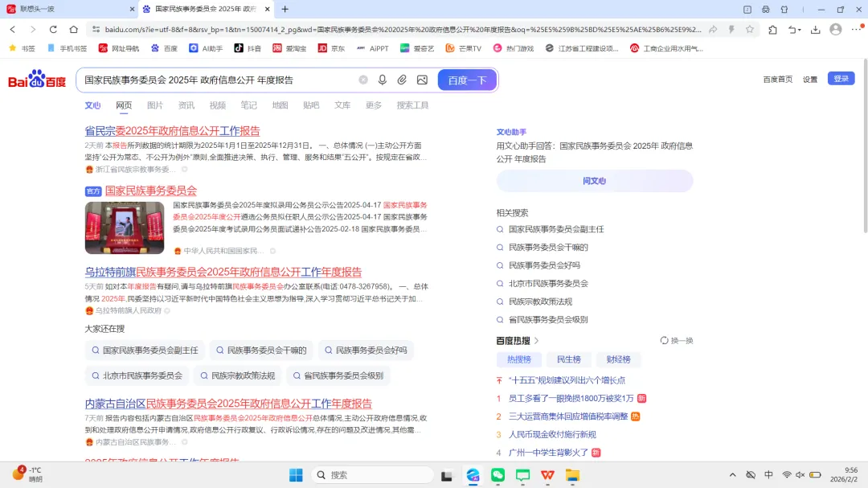The height and width of the screenshot is (488, 868).
Task: Open the Windows Start menu
Action: [296, 474]
